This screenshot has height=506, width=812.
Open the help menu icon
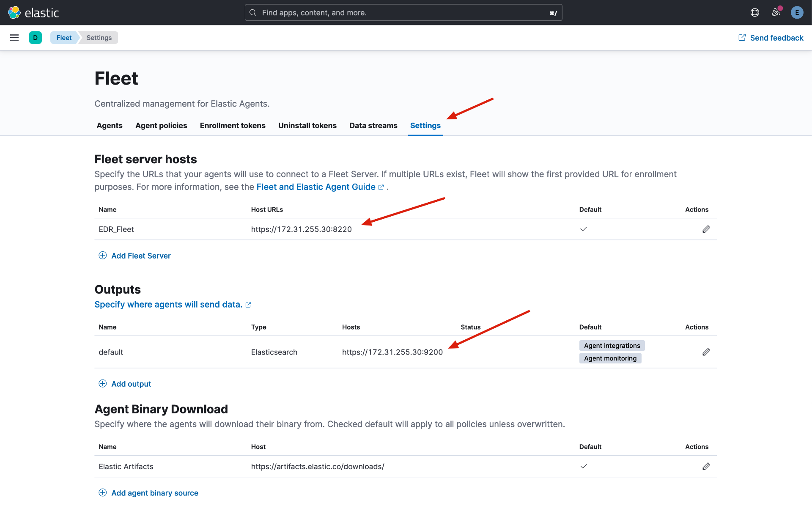[755, 13]
